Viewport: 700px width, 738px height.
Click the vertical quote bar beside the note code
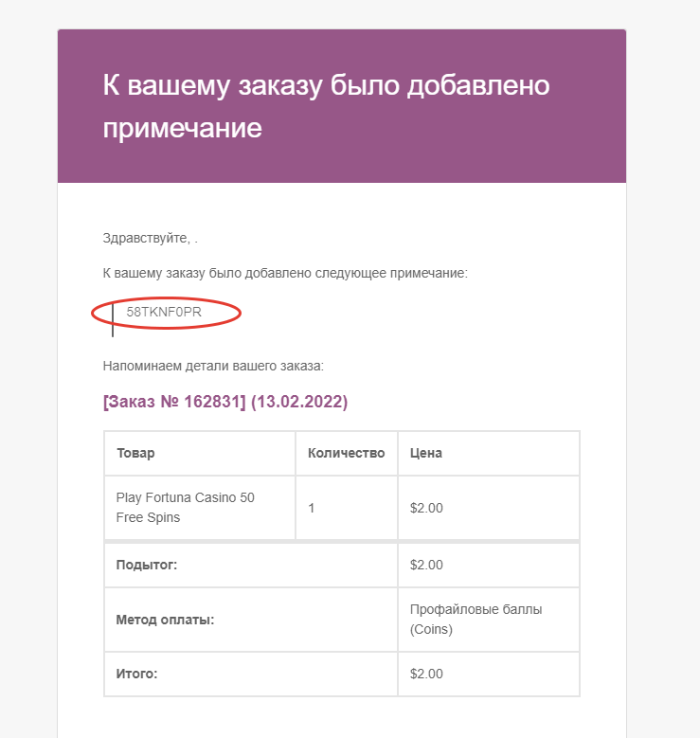point(113,318)
